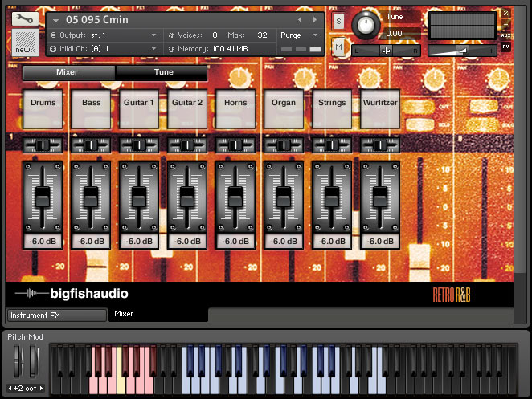Click the Guitar 2 pan slider
The width and height of the screenshot is (532, 399).
pos(187,145)
